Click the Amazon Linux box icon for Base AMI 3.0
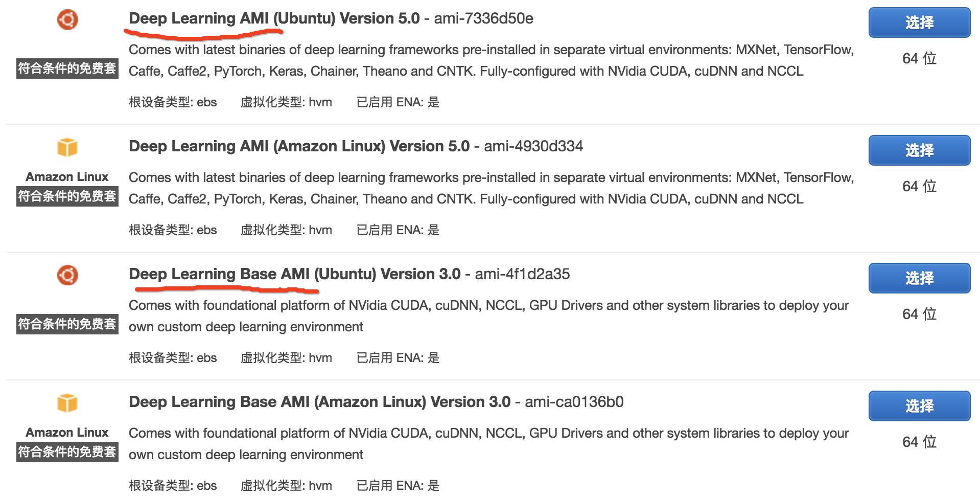The width and height of the screenshot is (980, 497). point(67,403)
